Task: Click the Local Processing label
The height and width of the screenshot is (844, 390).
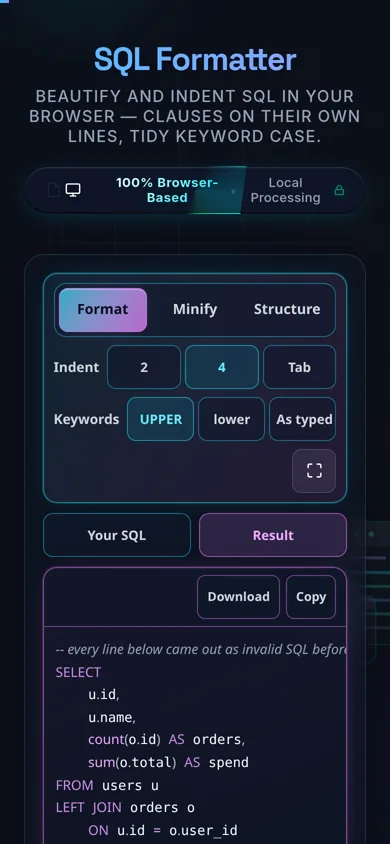Action: coord(285,190)
